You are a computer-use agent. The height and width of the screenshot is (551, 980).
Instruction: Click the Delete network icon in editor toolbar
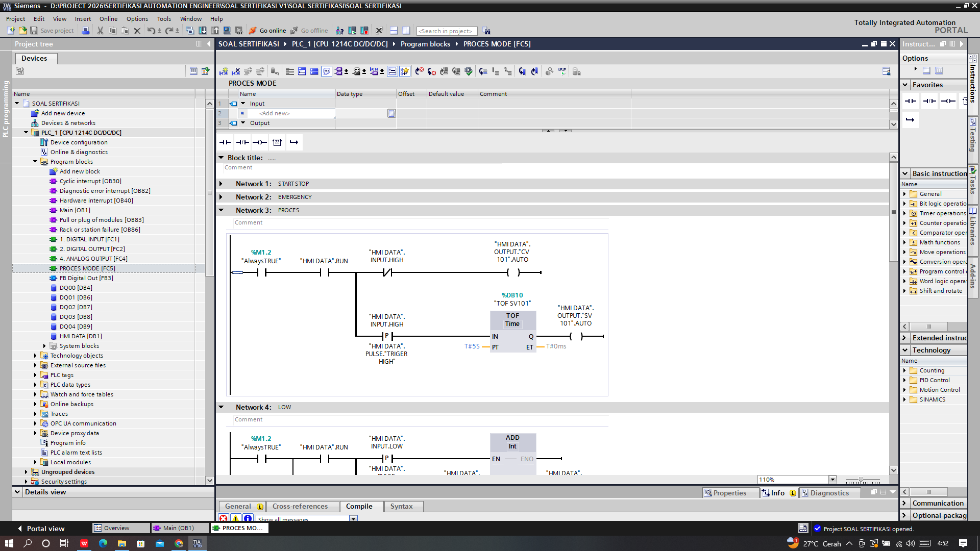pos(236,71)
